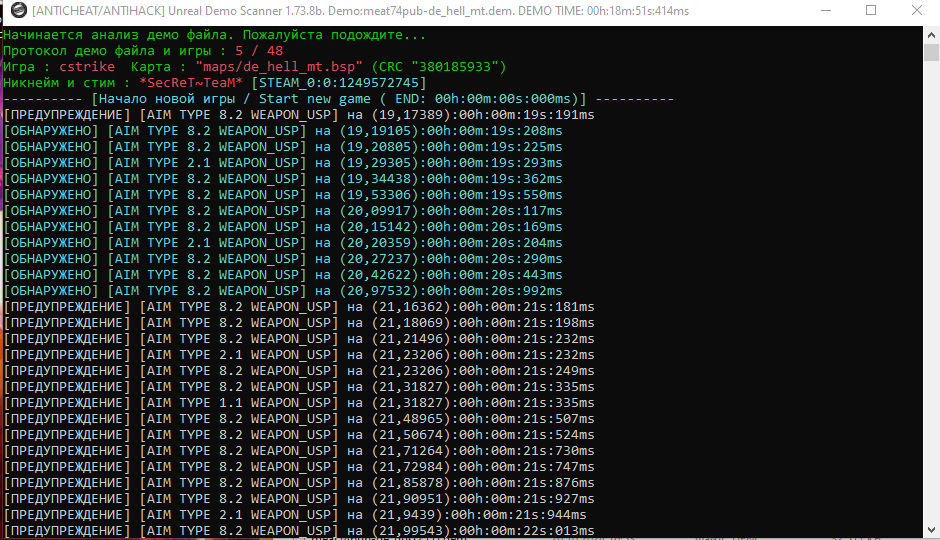Click warning AIM TYPE 2.1 line at 21s:232ms
The width and height of the screenshot is (940, 540).
[299, 355]
